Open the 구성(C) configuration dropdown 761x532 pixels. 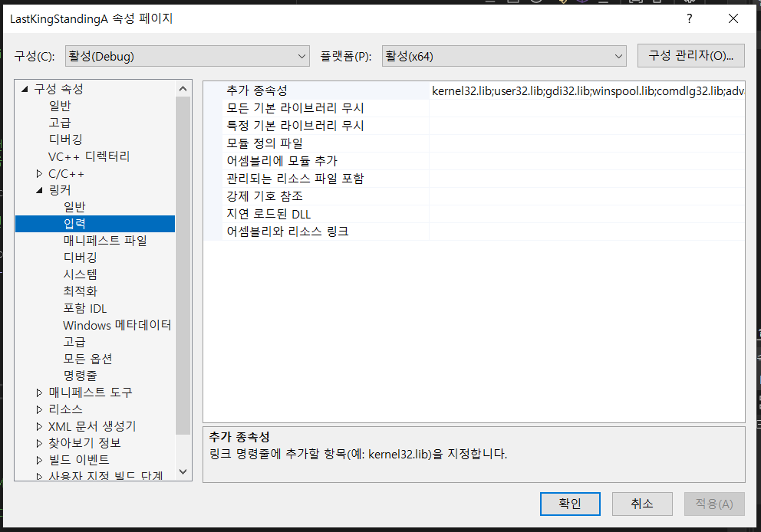tap(187, 56)
